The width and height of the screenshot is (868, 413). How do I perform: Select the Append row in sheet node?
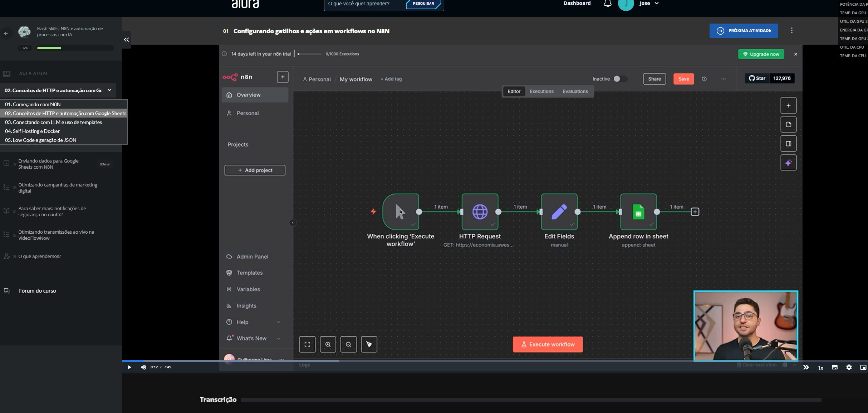[638, 212]
